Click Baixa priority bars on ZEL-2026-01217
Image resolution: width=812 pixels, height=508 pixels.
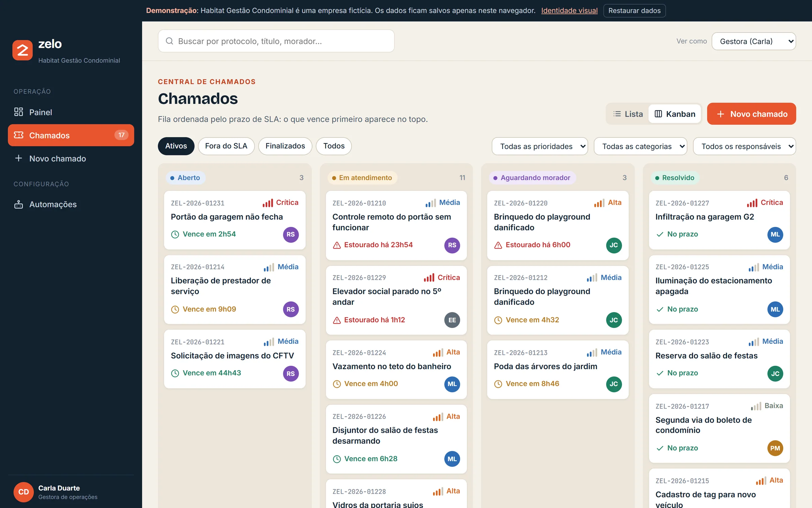756,406
